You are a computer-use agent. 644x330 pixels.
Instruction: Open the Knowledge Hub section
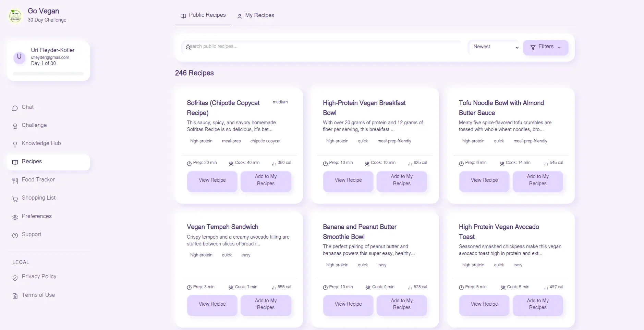coord(48,143)
